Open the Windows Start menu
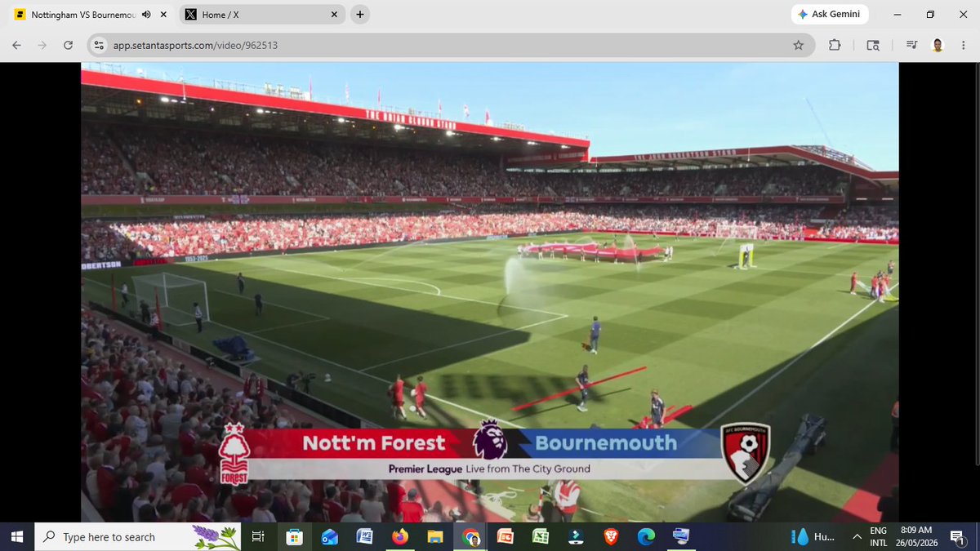The image size is (980, 551). pos(17,537)
